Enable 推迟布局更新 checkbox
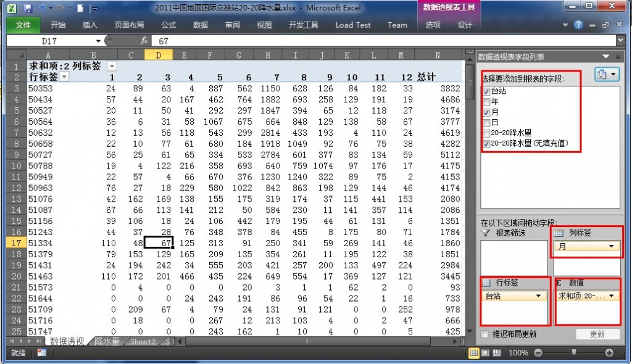The width and height of the screenshot is (632, 364). point(485,334)
